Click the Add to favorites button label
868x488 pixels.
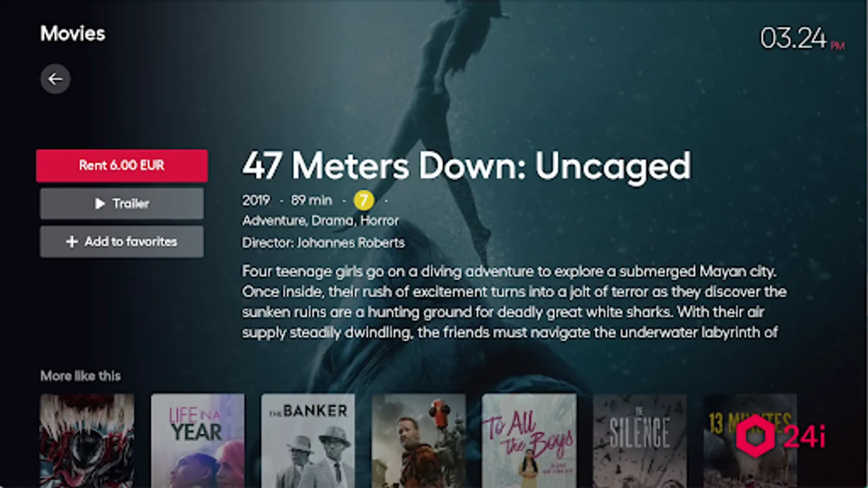coord(131,242)
